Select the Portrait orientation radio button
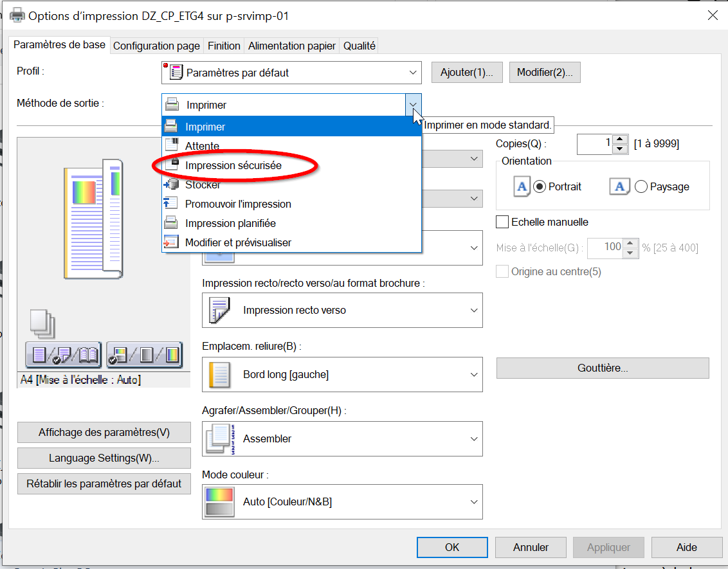 540,186
